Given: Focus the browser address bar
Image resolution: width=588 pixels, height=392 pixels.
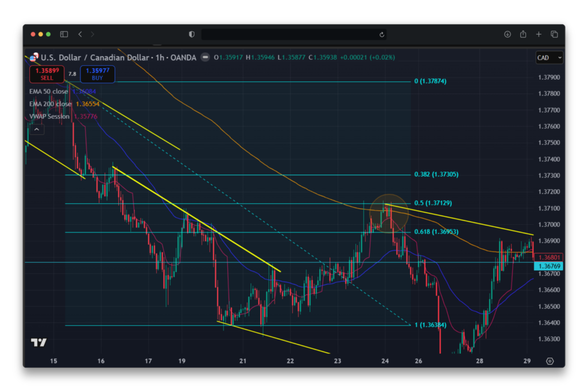Looking at the screenshot, I should click(294, 34).
